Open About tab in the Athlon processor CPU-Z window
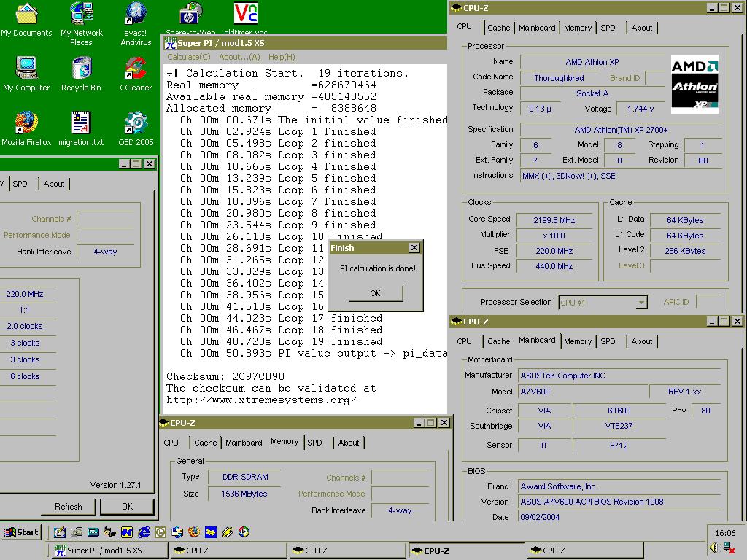 [642, 28]
